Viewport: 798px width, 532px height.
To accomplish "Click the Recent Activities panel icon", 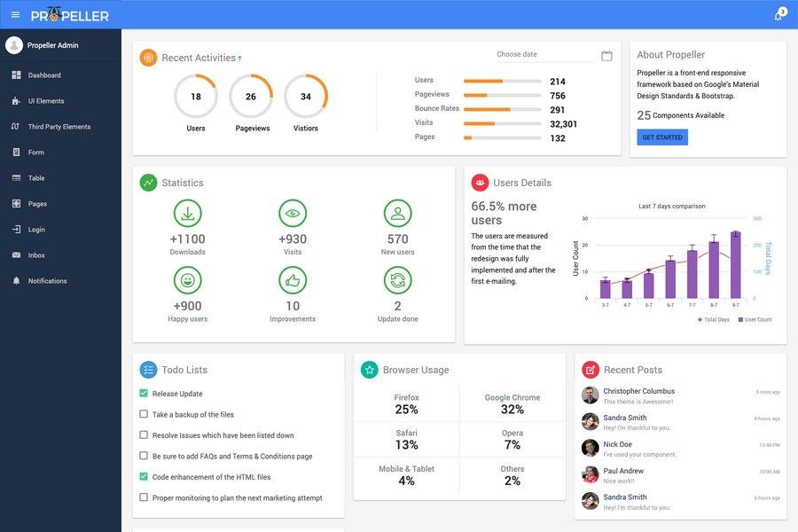I will 149,57.
